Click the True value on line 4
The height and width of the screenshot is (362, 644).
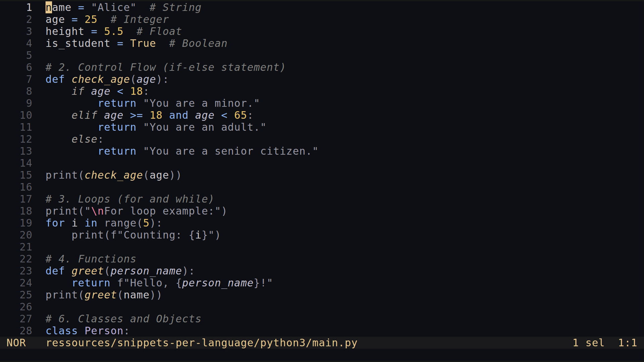(143, 44)
